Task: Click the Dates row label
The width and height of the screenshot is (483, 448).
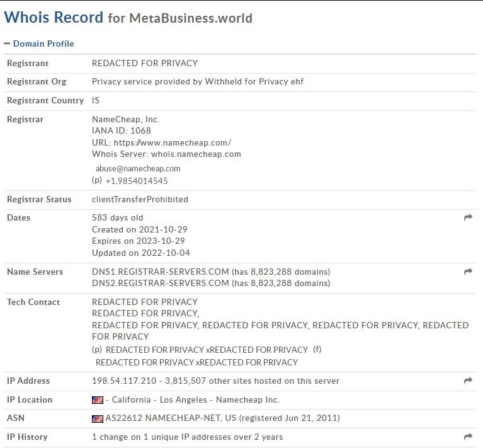Action: point(18,218)
